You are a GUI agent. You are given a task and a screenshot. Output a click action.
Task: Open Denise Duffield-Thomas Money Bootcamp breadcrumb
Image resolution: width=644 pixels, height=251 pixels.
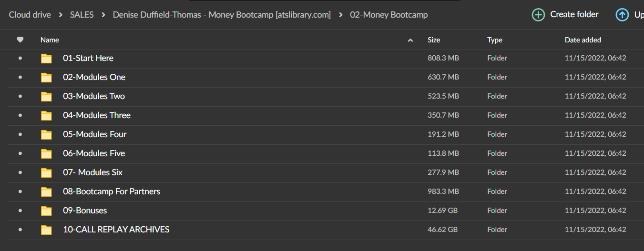coord(222,15)
